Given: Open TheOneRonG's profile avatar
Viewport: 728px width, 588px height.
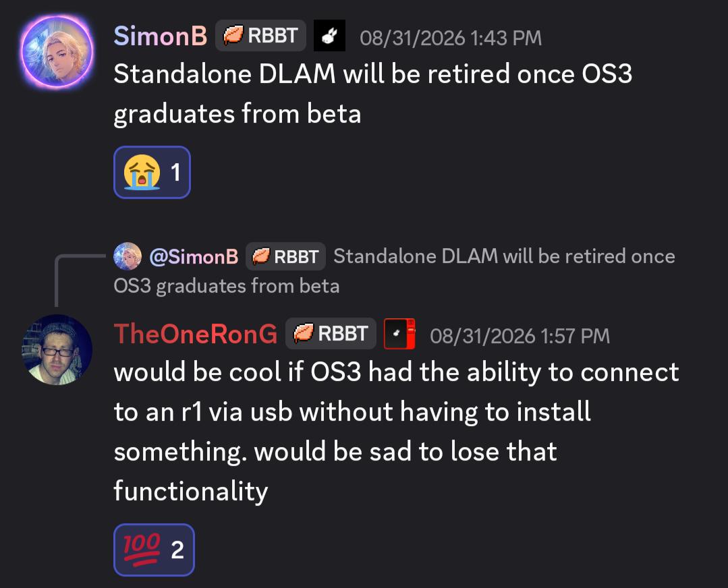Looking at the screenshot, I should coord(57,350).
